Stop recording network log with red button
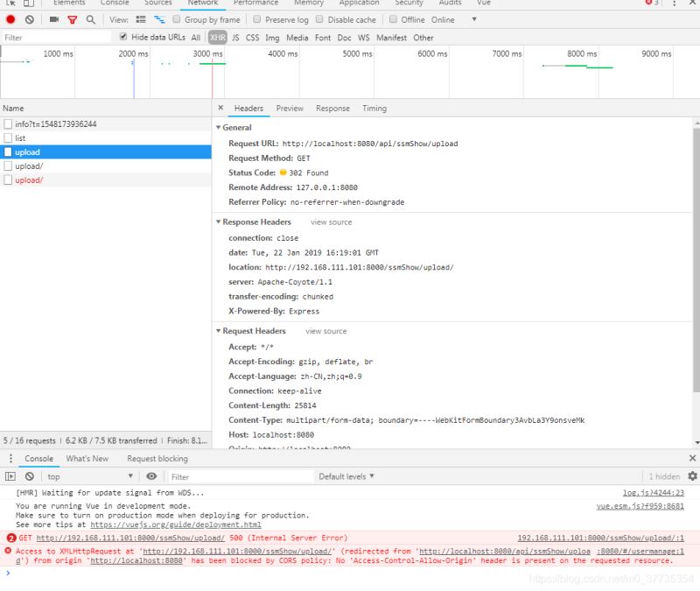Screen dimensions: 700x591 [x=10, y=19]
